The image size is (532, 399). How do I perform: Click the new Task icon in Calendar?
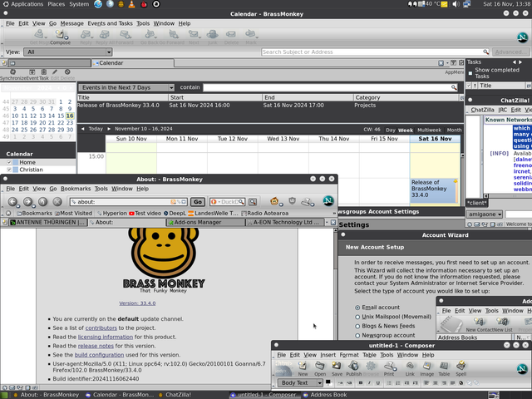click(44, 72)
